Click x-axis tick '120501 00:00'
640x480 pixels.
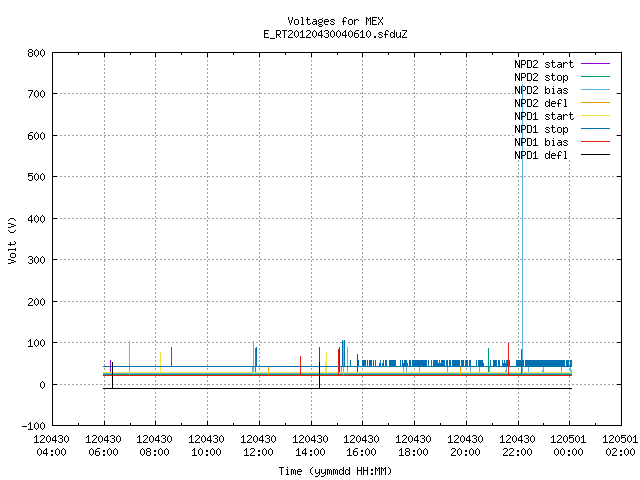(x=568, y=446)
